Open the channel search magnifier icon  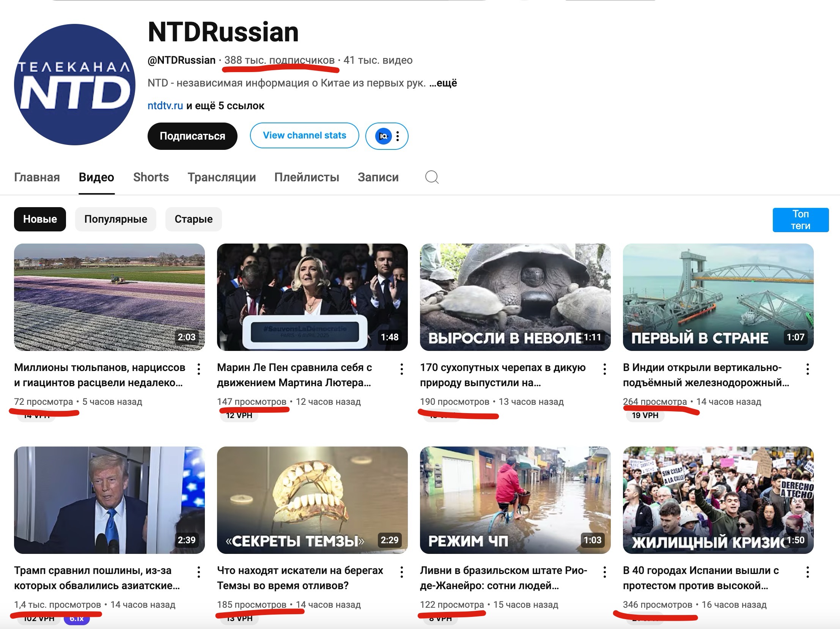click(432, 177)
